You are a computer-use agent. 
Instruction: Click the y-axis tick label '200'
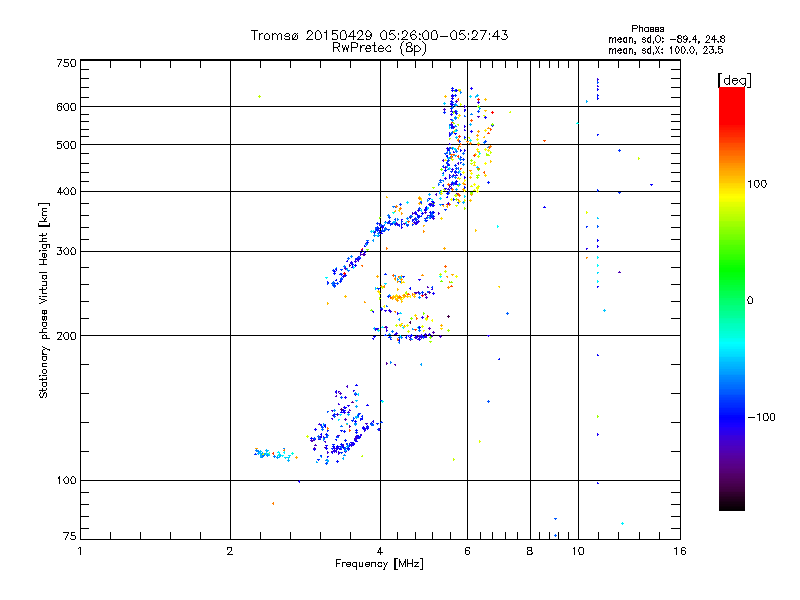(66, 336)
